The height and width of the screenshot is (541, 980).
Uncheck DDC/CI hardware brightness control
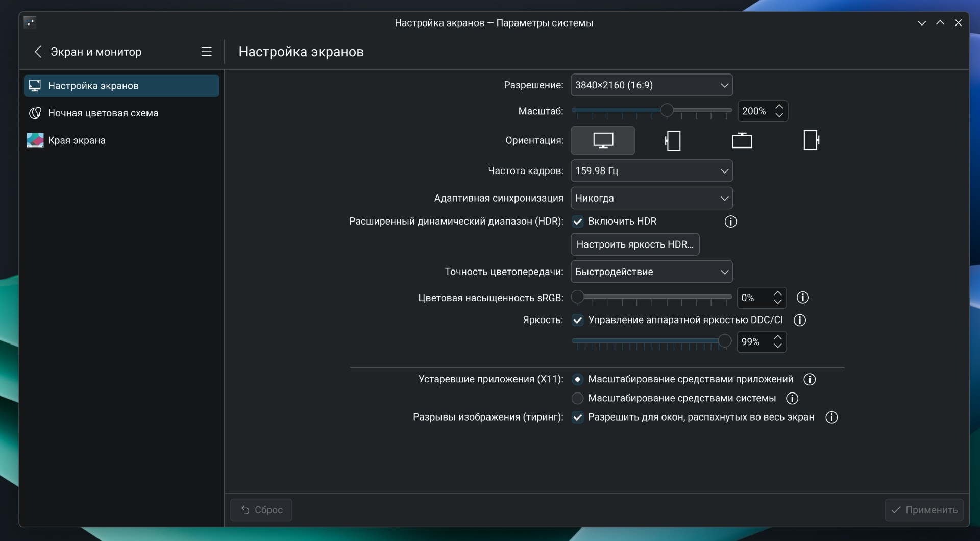(x=578, y=320)
